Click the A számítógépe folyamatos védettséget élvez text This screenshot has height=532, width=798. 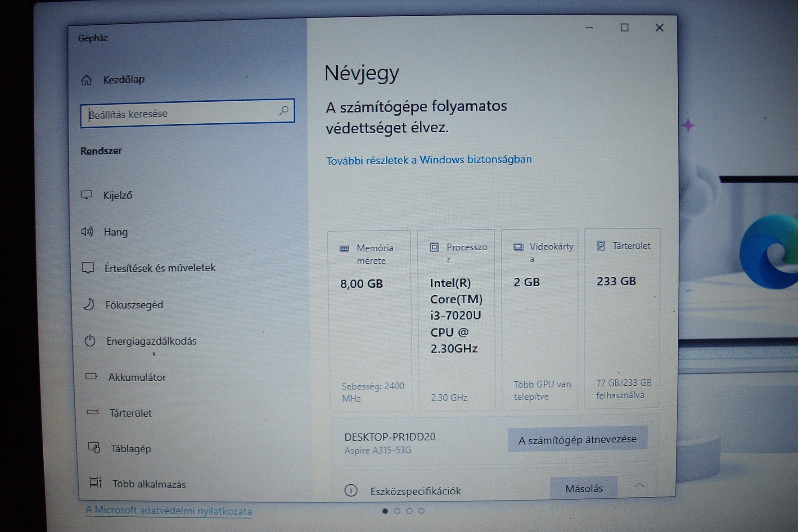tap(416, 117)
